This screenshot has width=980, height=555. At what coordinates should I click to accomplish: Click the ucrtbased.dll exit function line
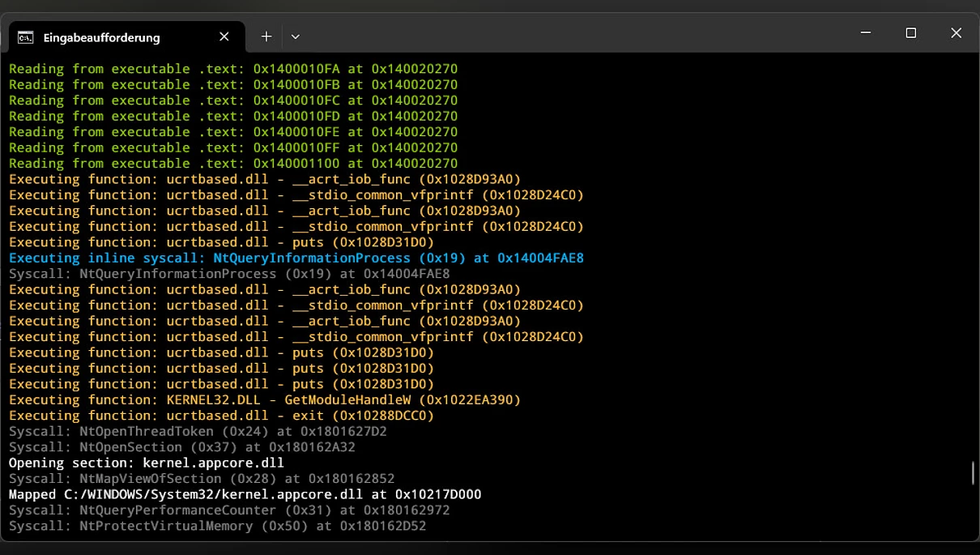221,416
